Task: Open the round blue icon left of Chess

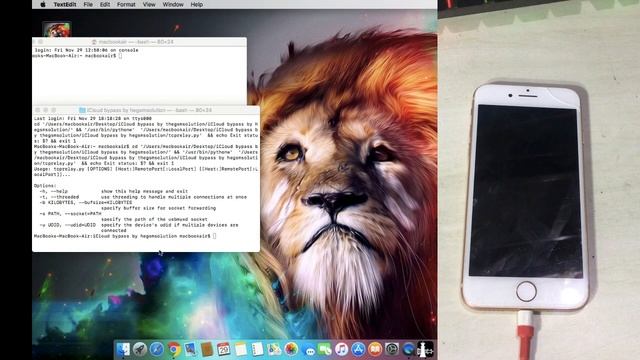Action: click(409, 349)
